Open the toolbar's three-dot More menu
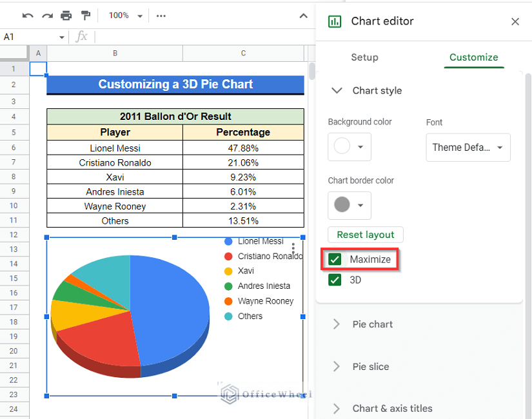 (161, 15)
